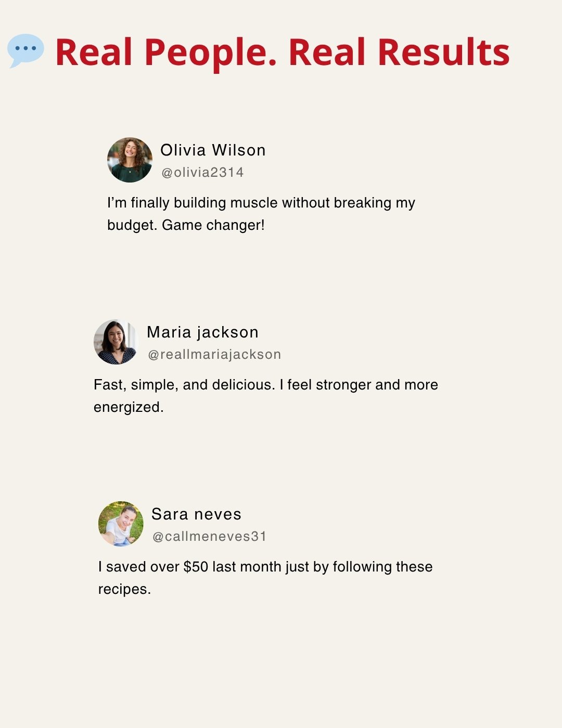Click the Sara neves name

pos(196,514)
